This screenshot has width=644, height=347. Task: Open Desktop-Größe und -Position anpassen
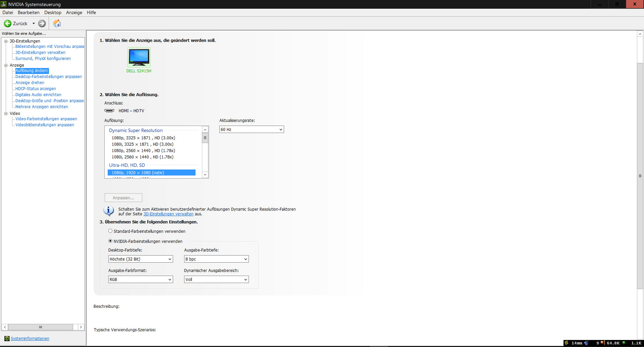pos(50,101)
